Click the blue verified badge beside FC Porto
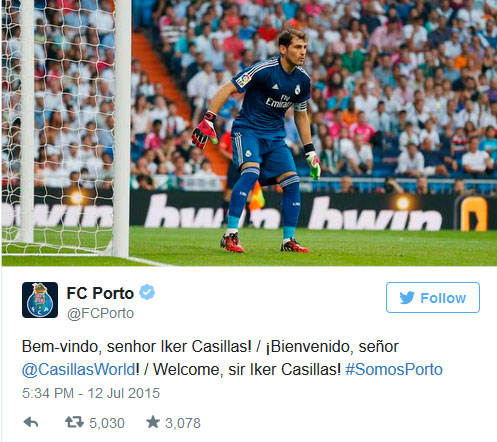 pos(147,292)
